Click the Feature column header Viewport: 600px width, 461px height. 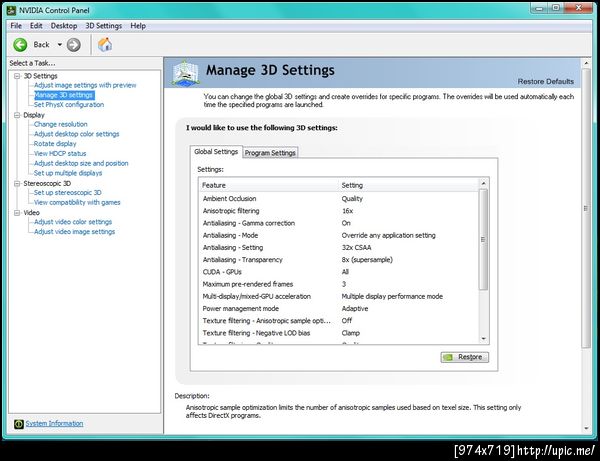[x=269, y=185]
